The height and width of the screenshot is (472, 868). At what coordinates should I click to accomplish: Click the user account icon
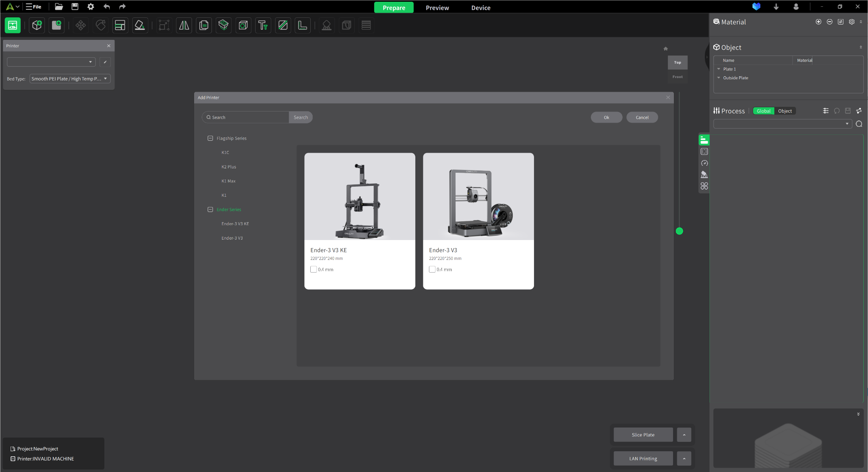[x=796, y=7]
